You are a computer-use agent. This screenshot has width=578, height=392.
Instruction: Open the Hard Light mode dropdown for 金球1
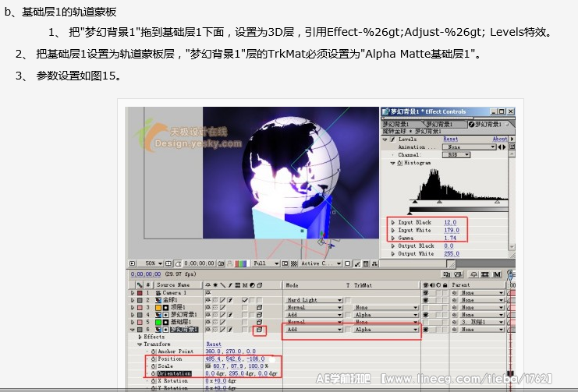[314, 300]
